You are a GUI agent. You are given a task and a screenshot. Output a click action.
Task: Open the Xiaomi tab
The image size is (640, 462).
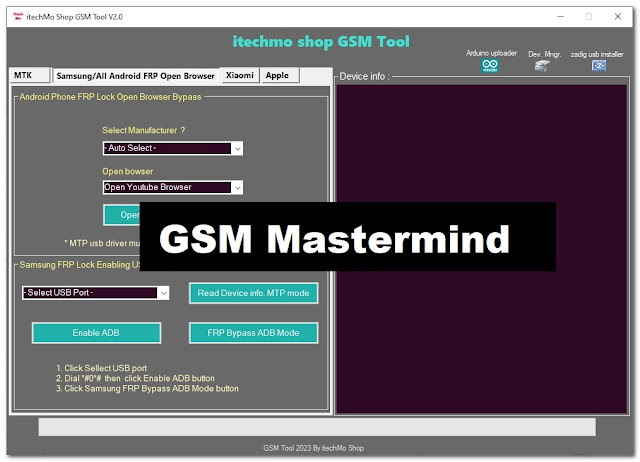coord(240,75)
